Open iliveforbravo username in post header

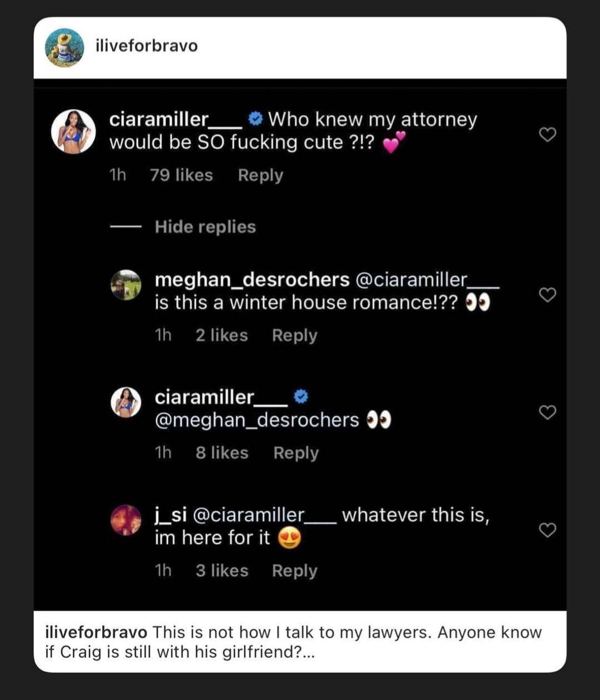click(147, 46)
